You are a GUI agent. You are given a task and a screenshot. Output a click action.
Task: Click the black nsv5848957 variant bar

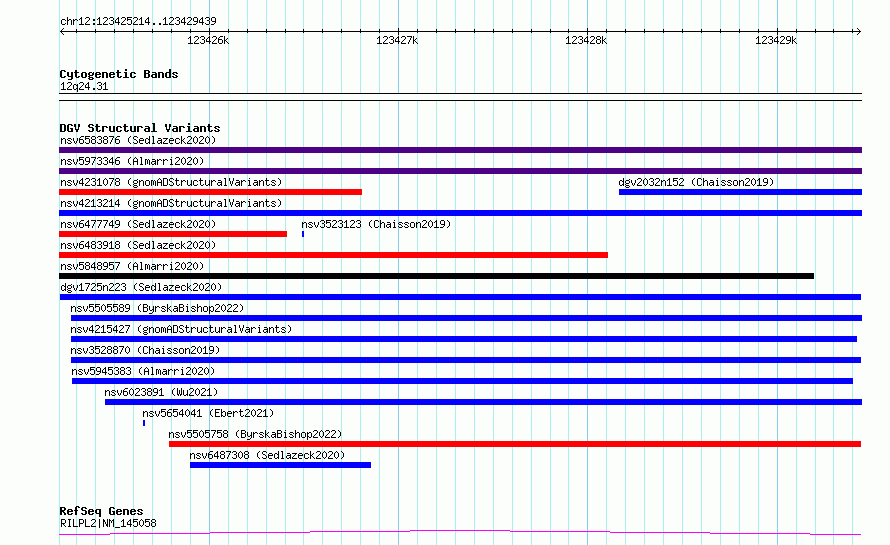tap(436, 276)
